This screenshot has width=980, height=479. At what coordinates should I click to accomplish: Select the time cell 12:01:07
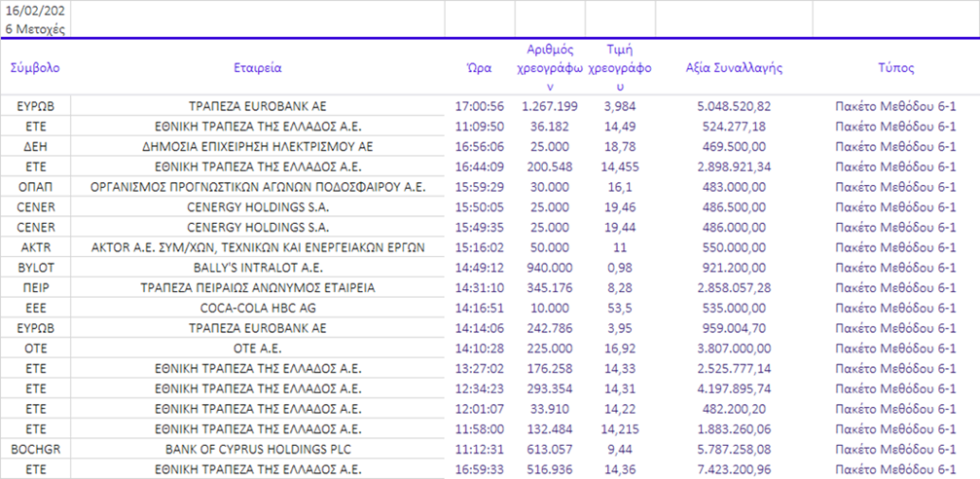pyautogui.click(x=480, y=409)
